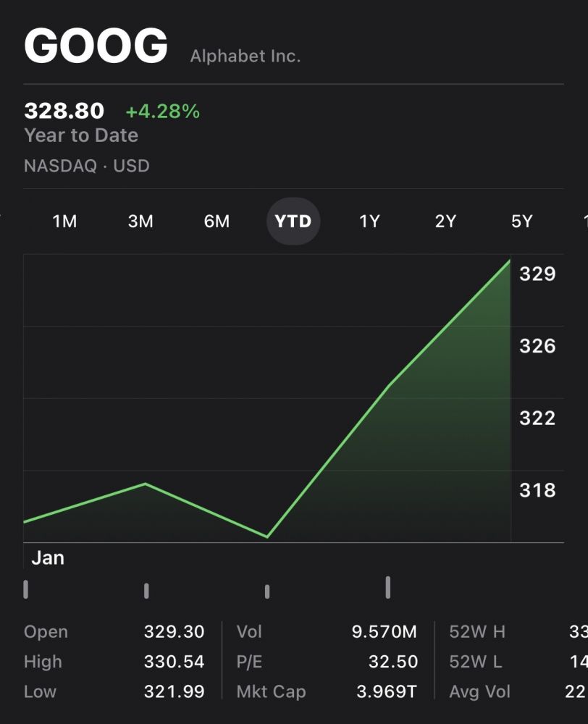Image resolution: width=588 pixels, height=724 pixels.
Task: Show the 2Y price history
Action: click(x=445, y=222)
